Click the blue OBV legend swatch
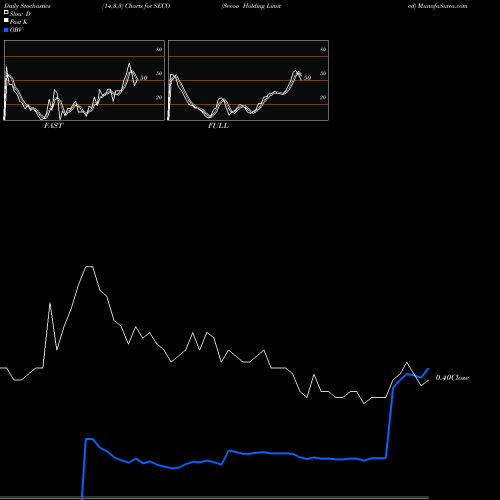Screen dimensions: 500x500 6,30
